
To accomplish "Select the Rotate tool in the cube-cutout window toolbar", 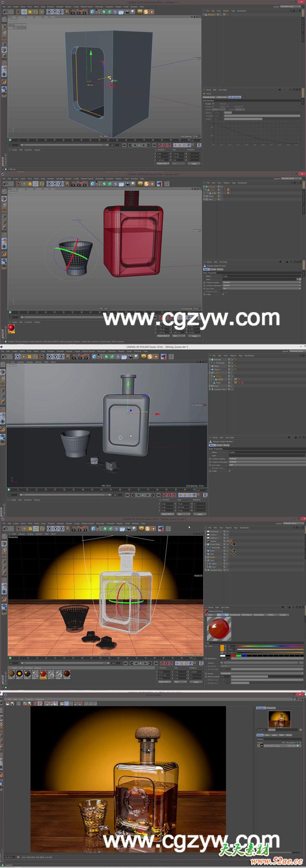I will [x=35, y=12].
